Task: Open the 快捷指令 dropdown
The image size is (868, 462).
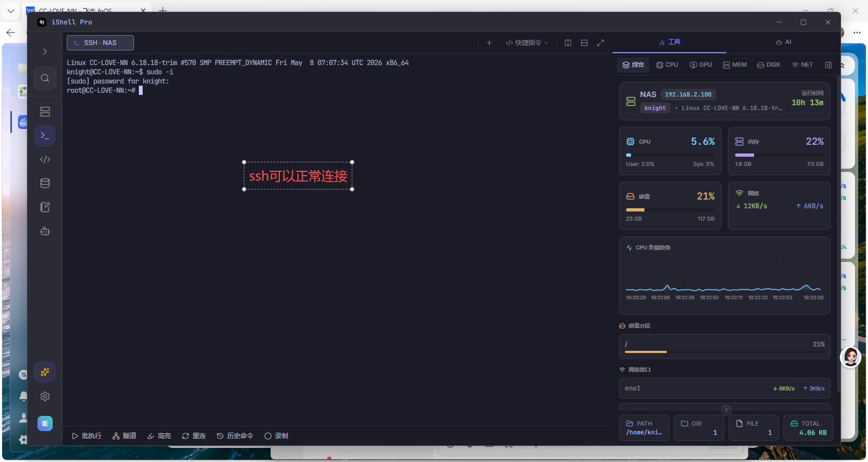Action: click(527, 43)
